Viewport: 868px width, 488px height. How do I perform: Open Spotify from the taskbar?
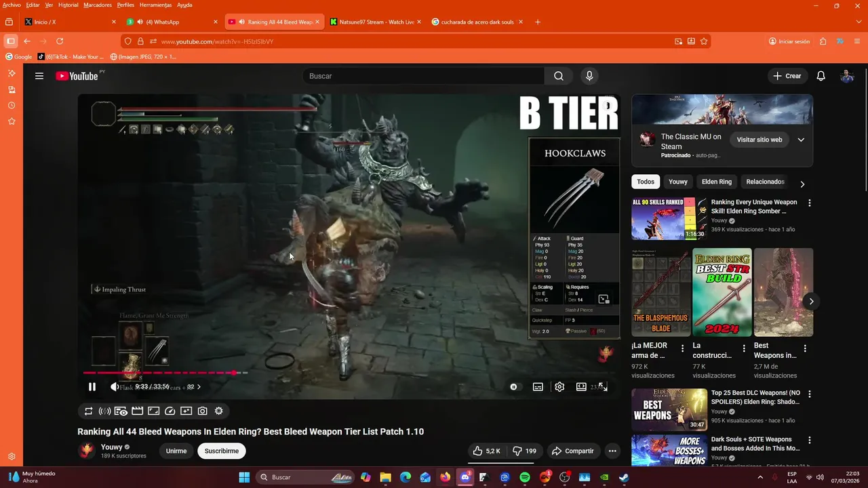525,477
